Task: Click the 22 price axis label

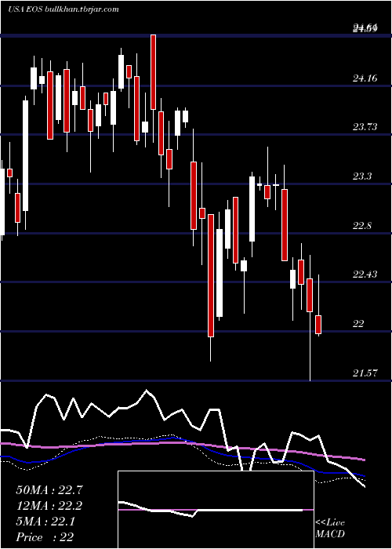Action: point(358,324)
